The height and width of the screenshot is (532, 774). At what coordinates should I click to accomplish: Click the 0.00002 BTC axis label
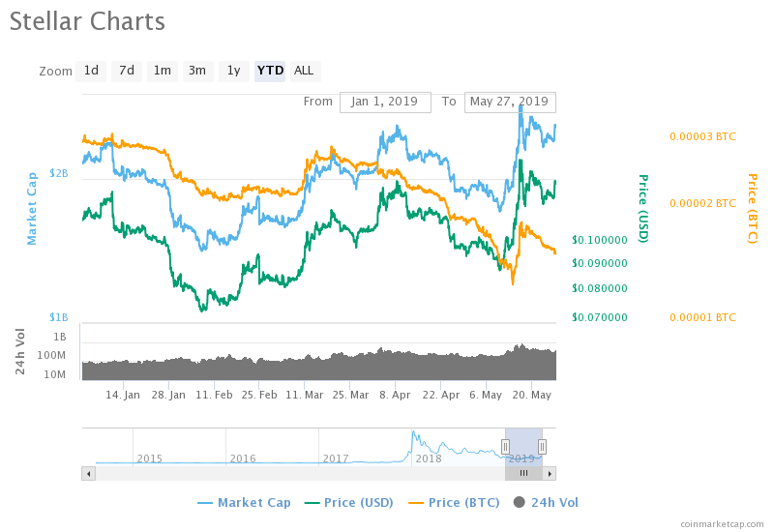[702, 203]
